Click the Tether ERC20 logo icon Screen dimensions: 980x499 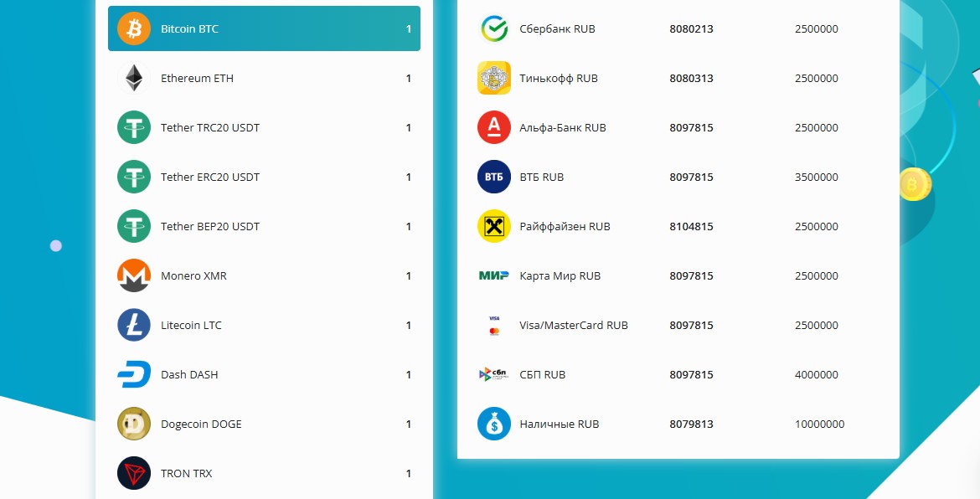pyautogui.click(x=134, y=177)
